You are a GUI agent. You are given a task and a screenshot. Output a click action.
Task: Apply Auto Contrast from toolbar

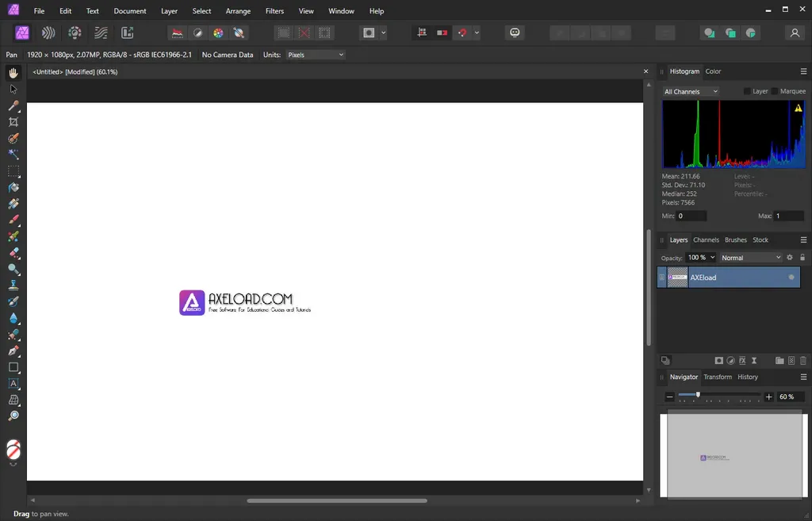[x=197, y=33]
